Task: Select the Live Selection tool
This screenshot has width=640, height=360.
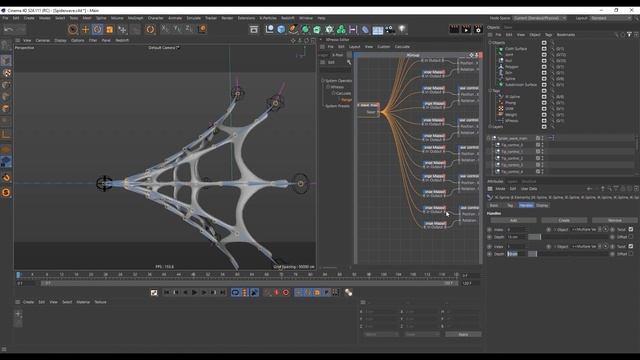Action: 73,29
